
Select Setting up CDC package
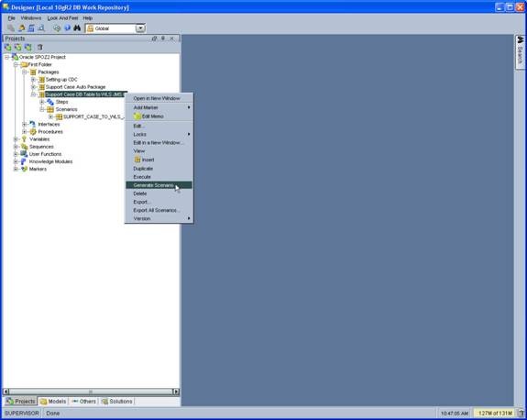(61, 80)
